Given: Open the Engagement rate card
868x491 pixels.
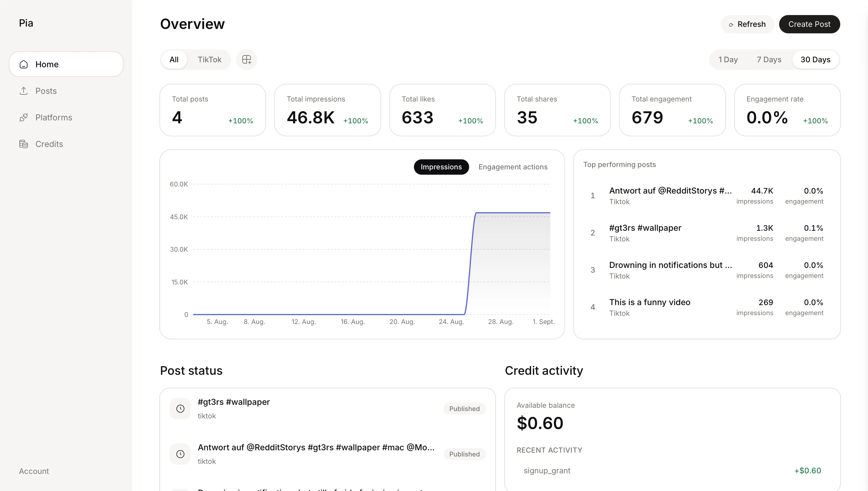Looking at the screenshot, I should [x=787, y=110].
